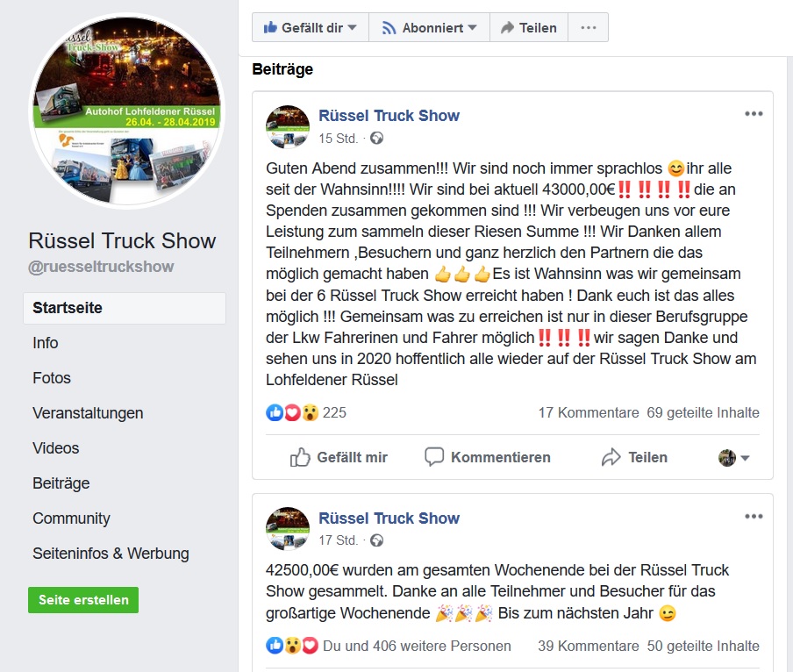This screenshot has width=793, height=672.
Task: Click the thumbs-up Gefällt mir icon under the first post
Action: [300, 457]
